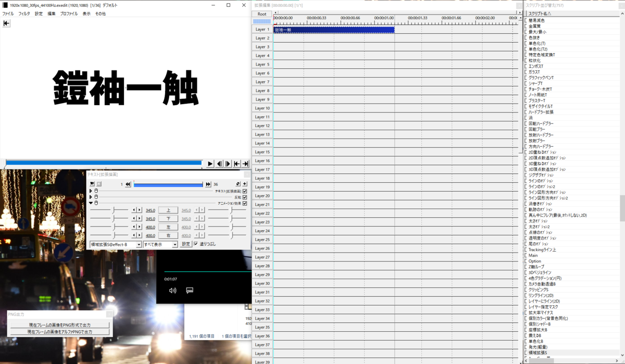This screenshot has width=625, height=364.
Task: Click the mouse icon on the 反転 row
Action: (x=96, y=197)
